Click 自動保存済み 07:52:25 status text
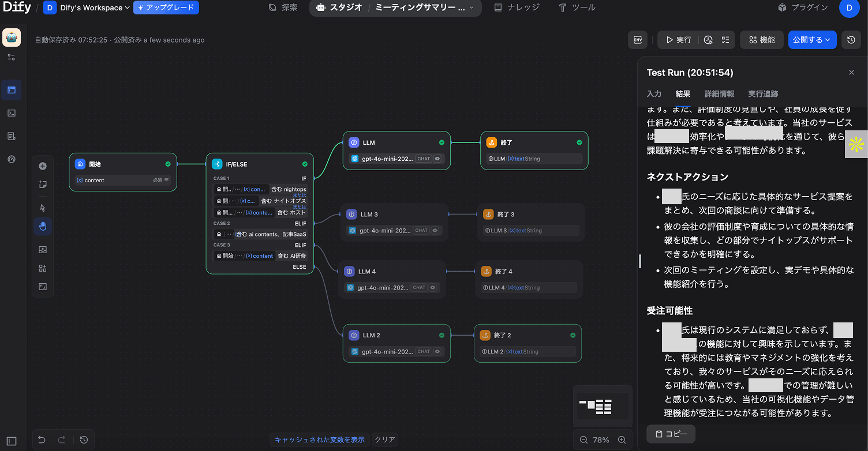Screen dimensions: 868x451 (71, 40)
